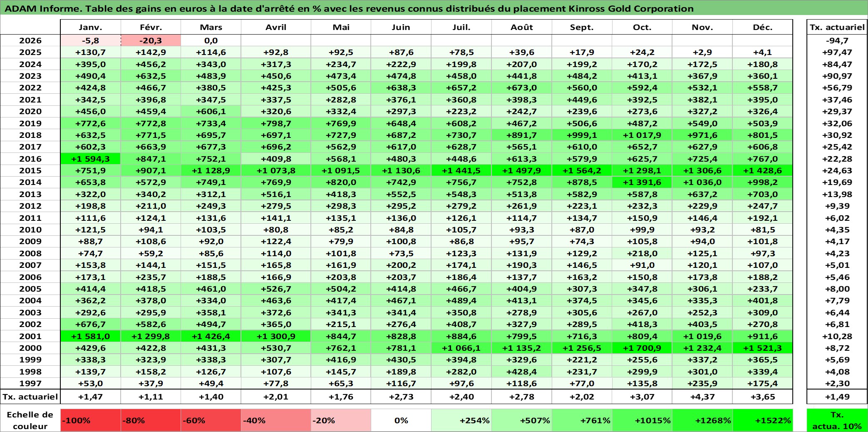Image resolution: width=868 pixels, height=432 pixels.
Task: Click the -20% light pink swatch
Action: [341, 420]
